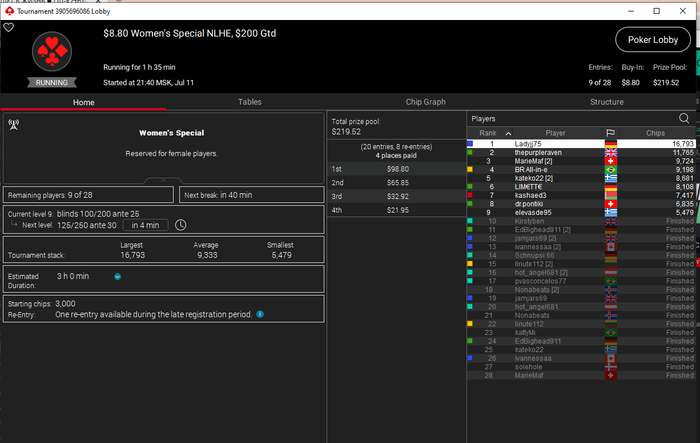Select finished player Kirstyben

[x=581, y=221]
